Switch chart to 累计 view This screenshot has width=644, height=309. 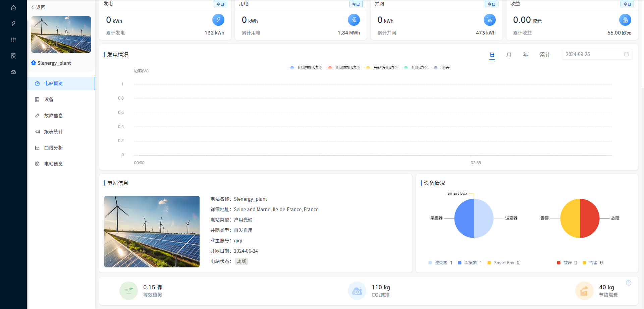pos(545,55)
